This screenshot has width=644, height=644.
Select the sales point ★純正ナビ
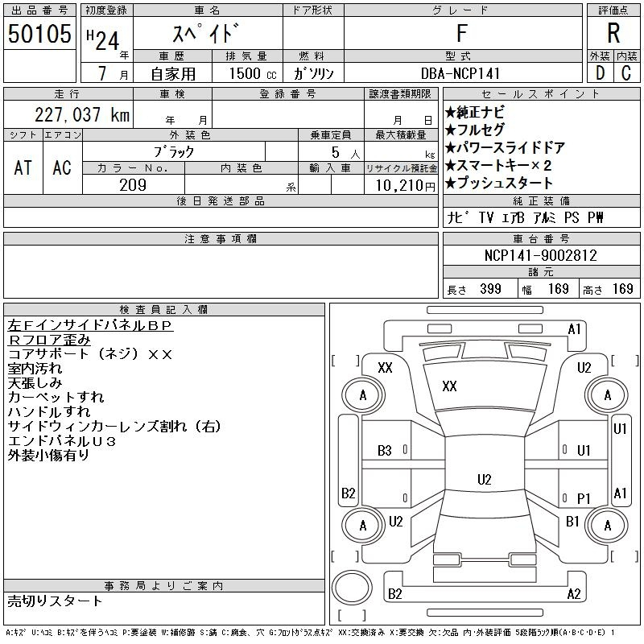tap(474, 112)
